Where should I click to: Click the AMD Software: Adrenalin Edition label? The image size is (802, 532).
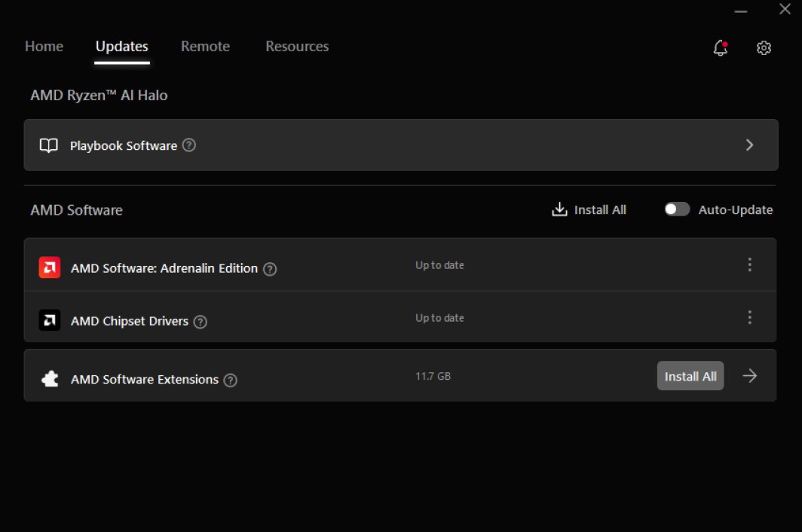point(164,268)
